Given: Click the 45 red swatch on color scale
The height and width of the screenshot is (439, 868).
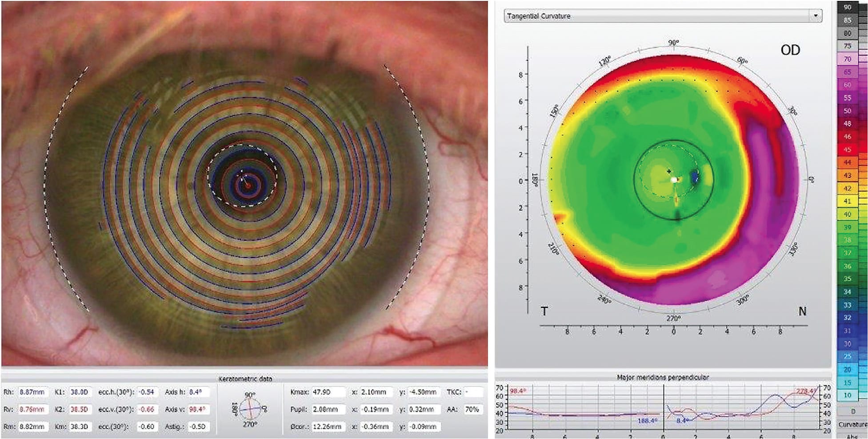Looking at the screenshot, I should coord(848,150).
